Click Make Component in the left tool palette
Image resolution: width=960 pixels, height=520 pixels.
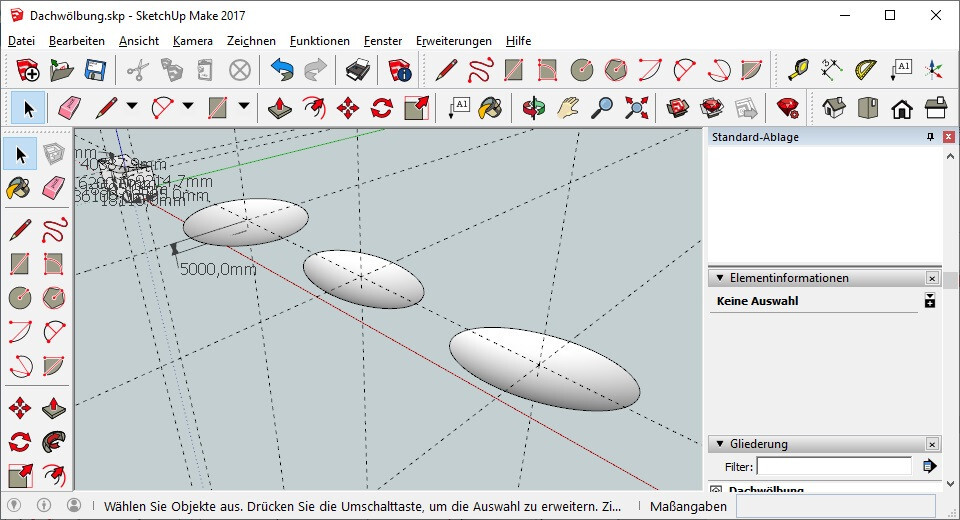(54, 154)
